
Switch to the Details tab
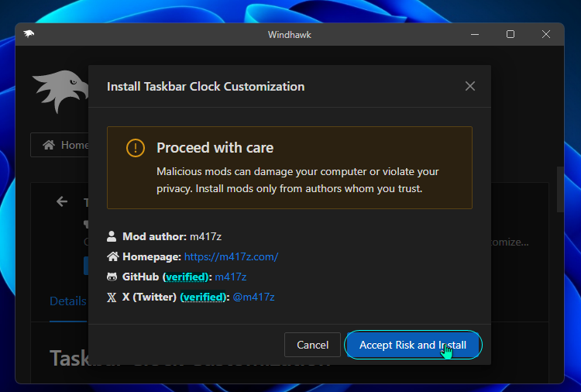pyautogui.click(x=68, y=301)
